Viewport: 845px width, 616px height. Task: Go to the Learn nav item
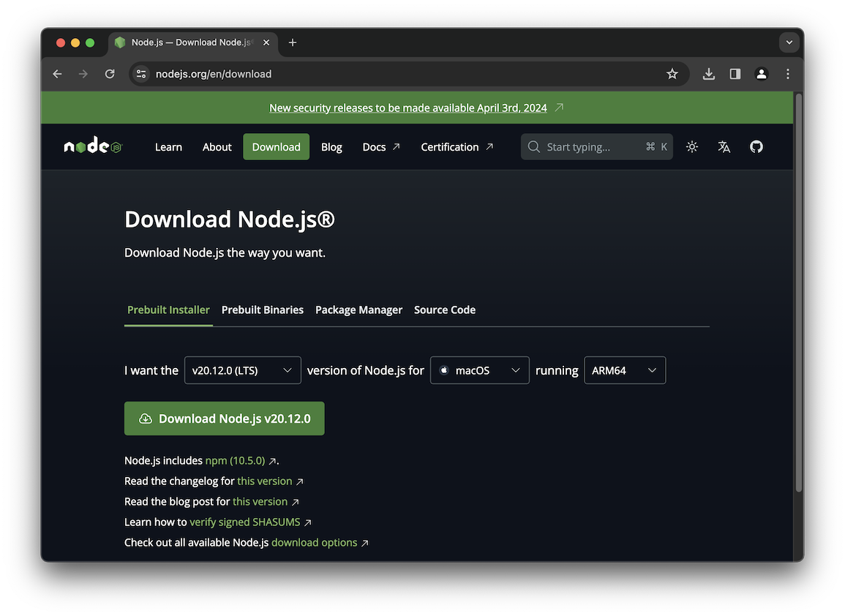coord(168,147)
